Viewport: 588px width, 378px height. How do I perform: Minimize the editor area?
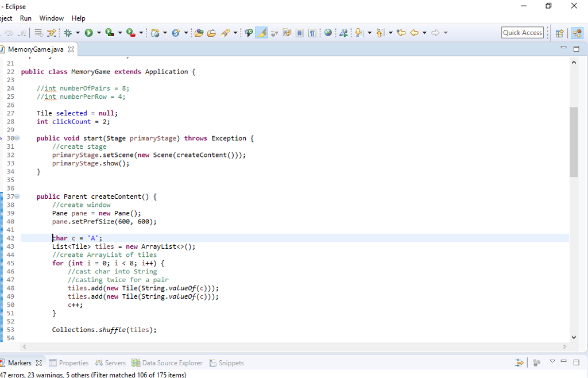(563, 48)
